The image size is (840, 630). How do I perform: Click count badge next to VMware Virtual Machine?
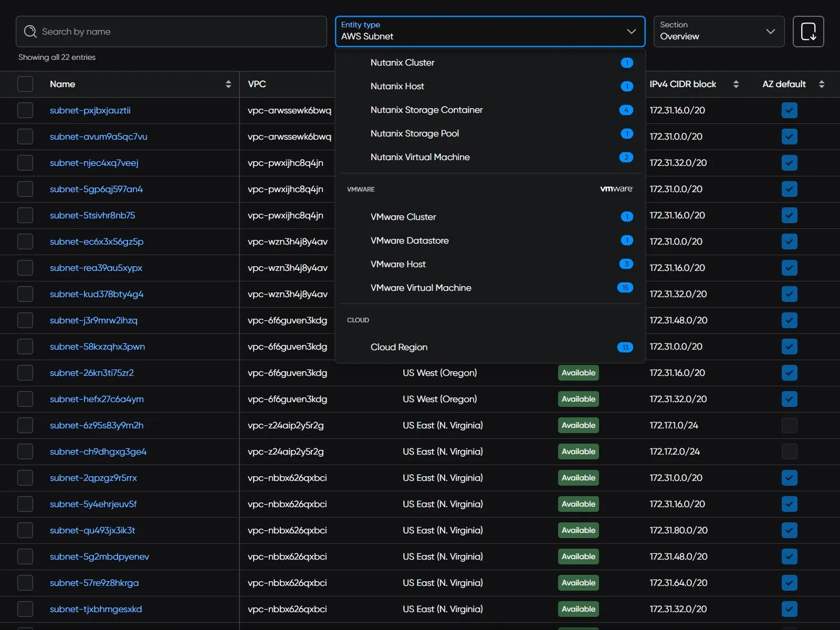point(625,288)
